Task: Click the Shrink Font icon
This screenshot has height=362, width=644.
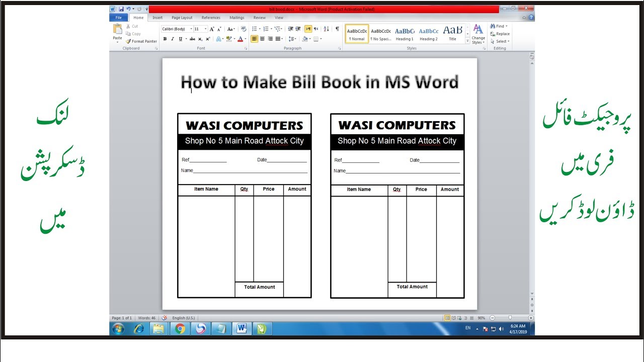Action: tap(219, 29)
